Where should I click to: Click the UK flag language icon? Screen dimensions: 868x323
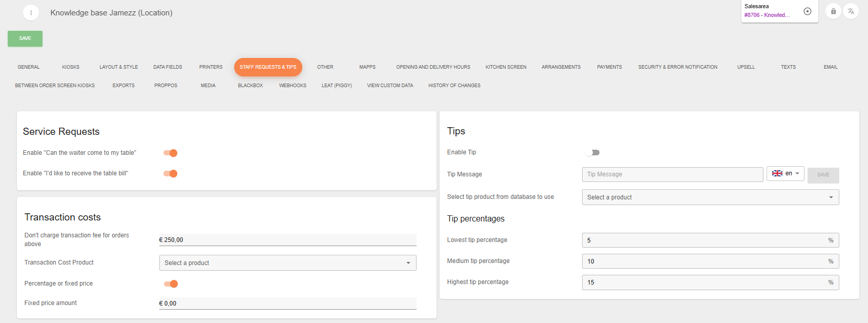click(777, 173)
